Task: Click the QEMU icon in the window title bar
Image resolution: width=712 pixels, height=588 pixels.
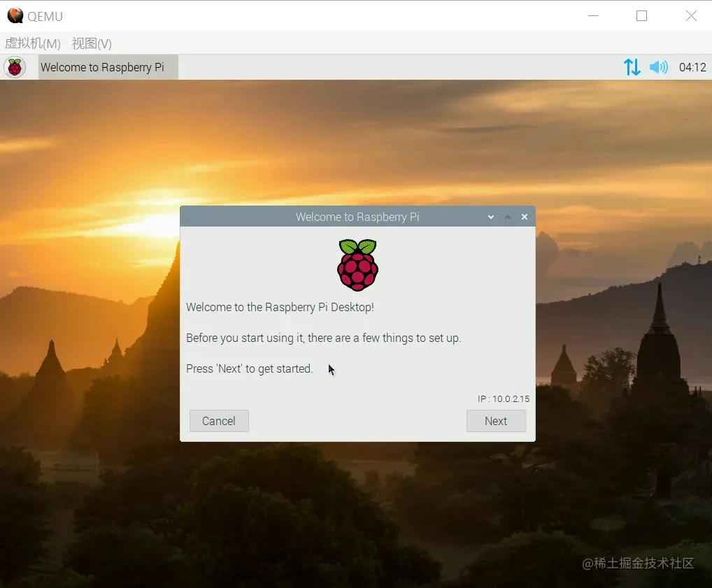Action: pyautogui.click(x=15, y=16)
